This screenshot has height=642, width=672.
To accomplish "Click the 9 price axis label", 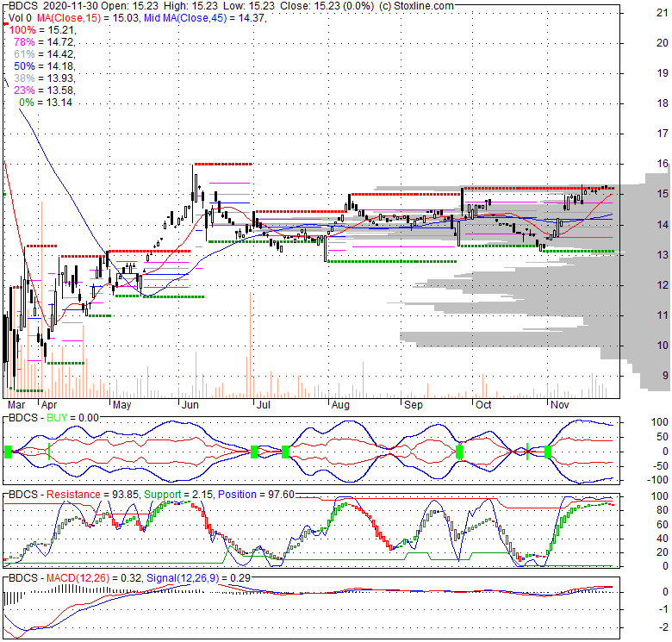I will tap(665, 376).
